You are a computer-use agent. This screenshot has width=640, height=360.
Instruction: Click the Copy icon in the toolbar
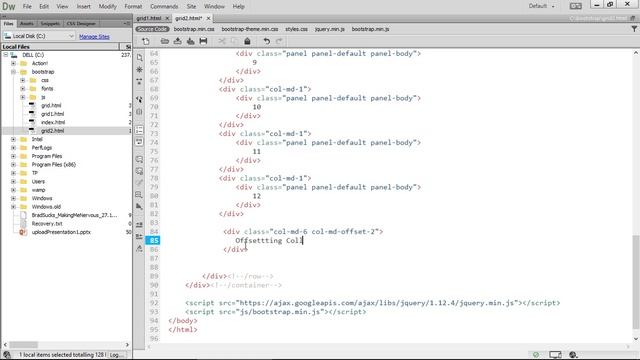(x=235, y=41)
